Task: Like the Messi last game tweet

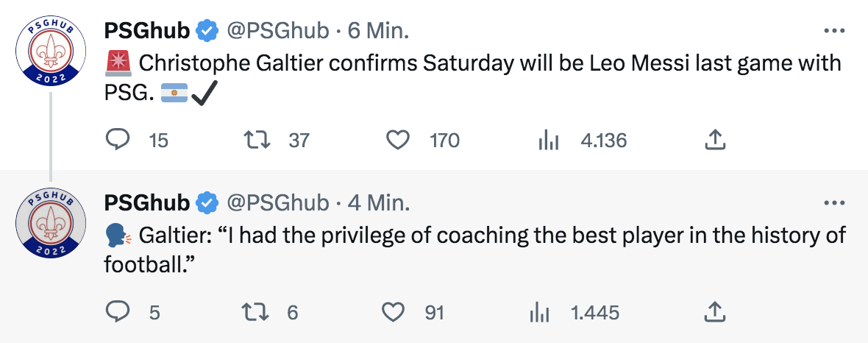Action: tap(398, 140)
